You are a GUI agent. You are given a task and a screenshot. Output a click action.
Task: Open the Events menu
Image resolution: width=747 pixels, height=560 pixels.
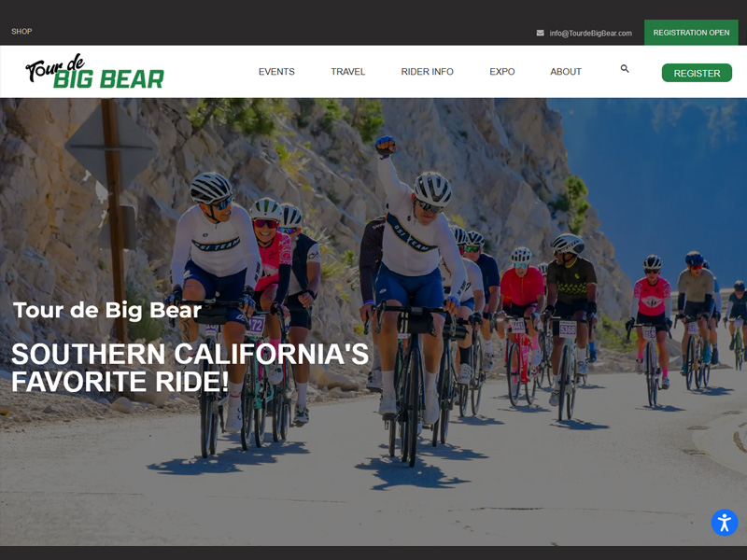point(276,72)
